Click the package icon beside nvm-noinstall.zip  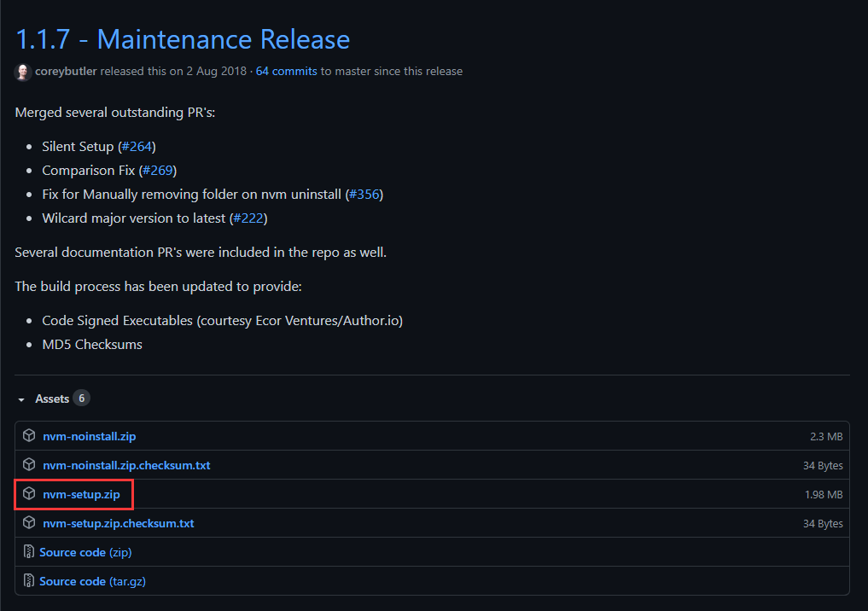[28, 436]
